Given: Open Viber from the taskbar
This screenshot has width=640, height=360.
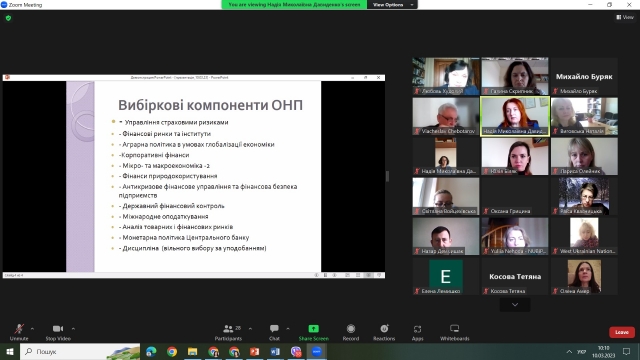Looking at the screenshot, I should pos(296,351).
